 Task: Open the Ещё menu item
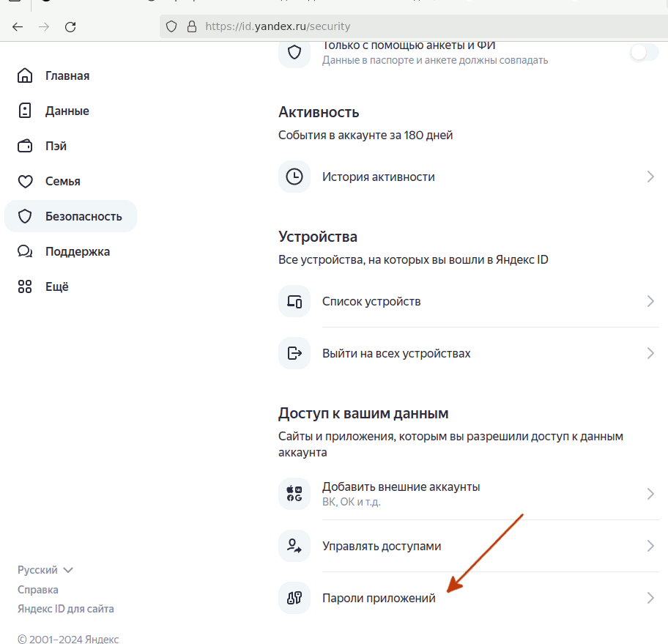(57, 286)
